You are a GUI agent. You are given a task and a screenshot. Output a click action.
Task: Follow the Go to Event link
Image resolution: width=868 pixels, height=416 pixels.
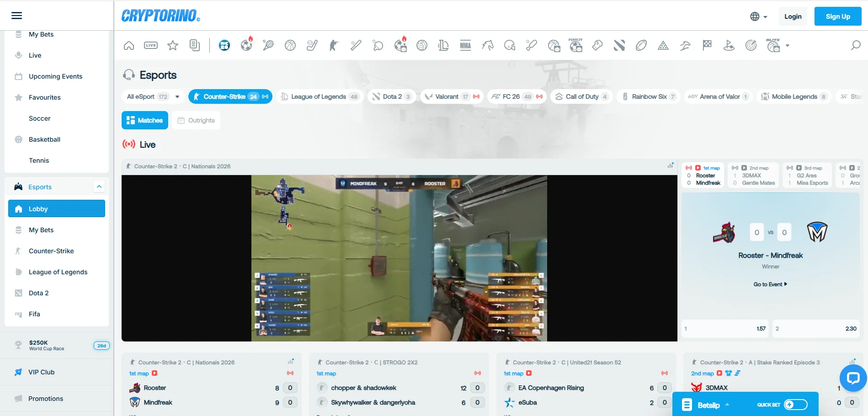[x=771, y=284]
